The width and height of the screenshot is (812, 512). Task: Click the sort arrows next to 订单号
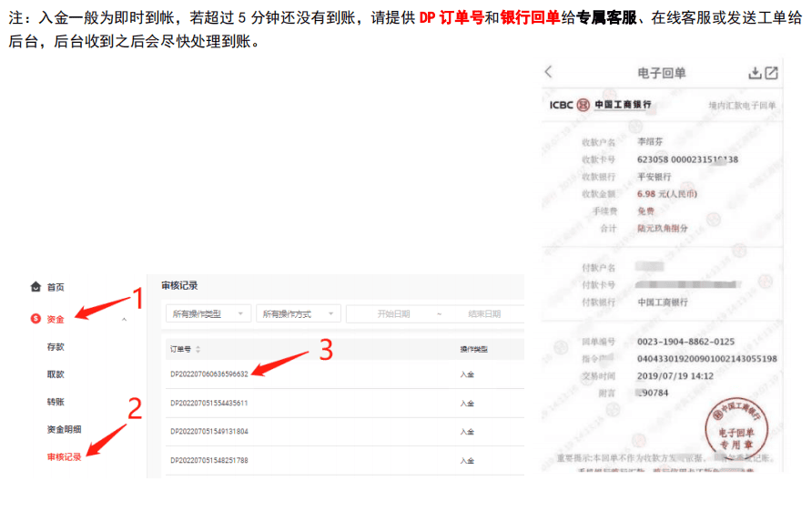point(198,349)
